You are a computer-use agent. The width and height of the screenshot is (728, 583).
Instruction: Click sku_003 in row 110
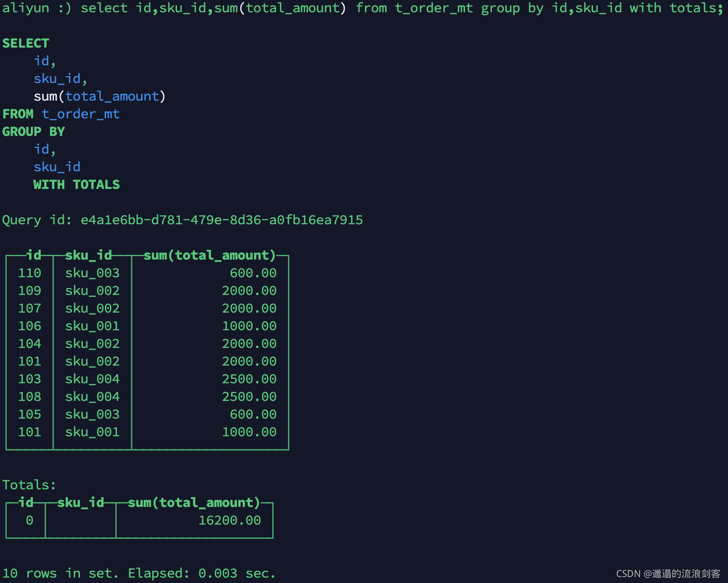tap(92, 273)
